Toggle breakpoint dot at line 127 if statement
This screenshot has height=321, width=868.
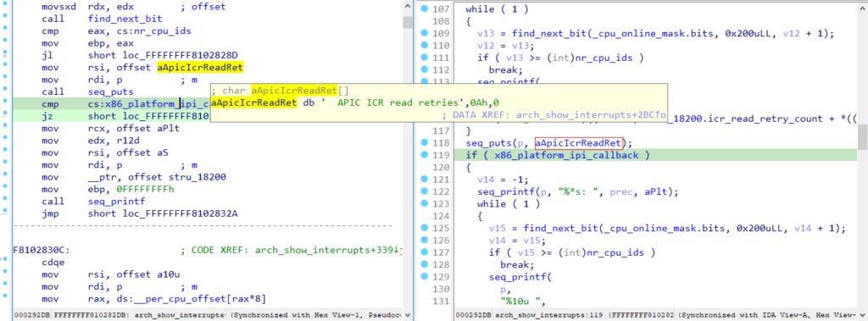425,252
